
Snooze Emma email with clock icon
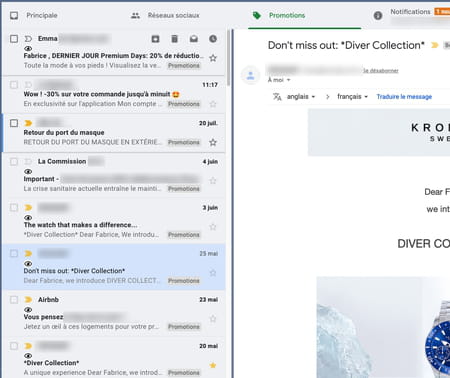click(213, 39)
